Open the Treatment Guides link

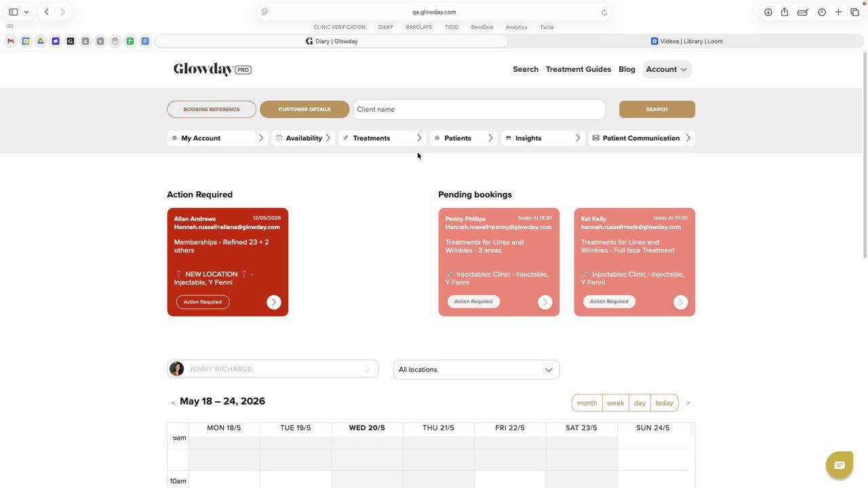[x=578, y=69]
